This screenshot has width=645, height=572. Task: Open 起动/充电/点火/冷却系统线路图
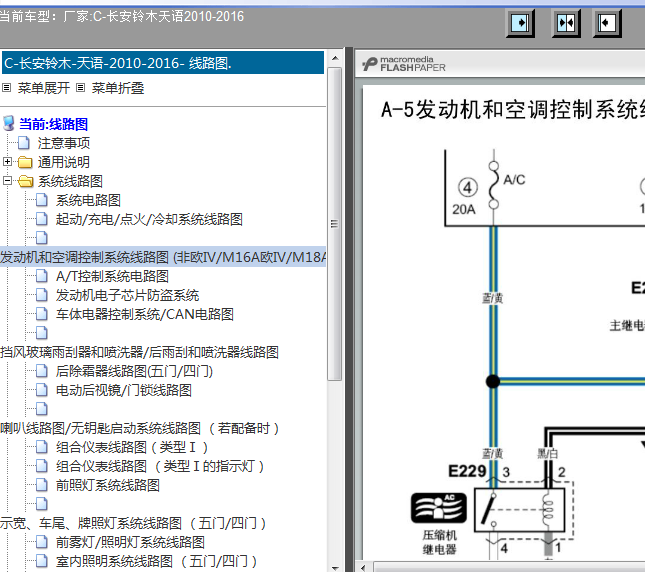149,219
